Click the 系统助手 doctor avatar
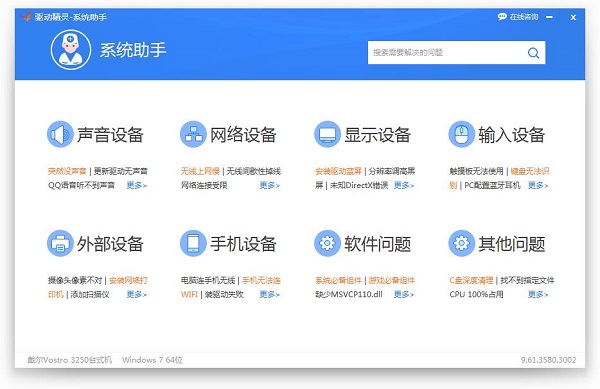Viewport: 600px width, 389px height. click(71, 50)
